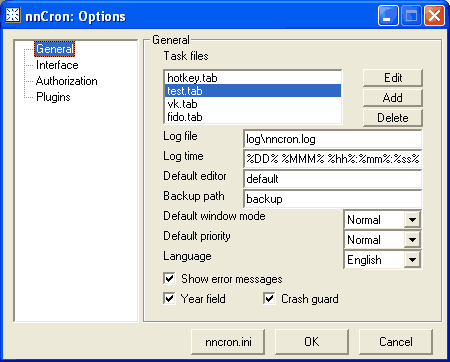450x362 pixels.
Task: Open the Authorization options page
Action: [x=67, y=81]
